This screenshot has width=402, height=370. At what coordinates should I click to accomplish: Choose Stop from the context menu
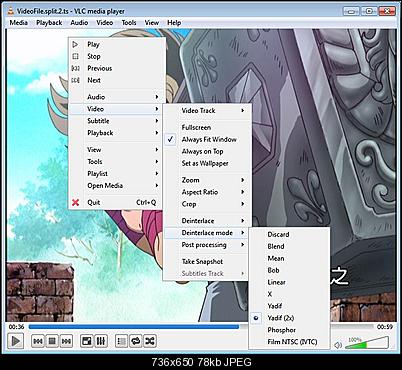pyautogui.click(x=117, y=56)
